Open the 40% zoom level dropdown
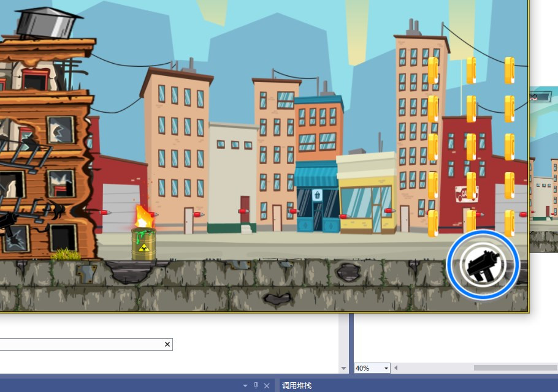This screenshot has width=558, height=392. pyautogui.click(x=386, y=368)
